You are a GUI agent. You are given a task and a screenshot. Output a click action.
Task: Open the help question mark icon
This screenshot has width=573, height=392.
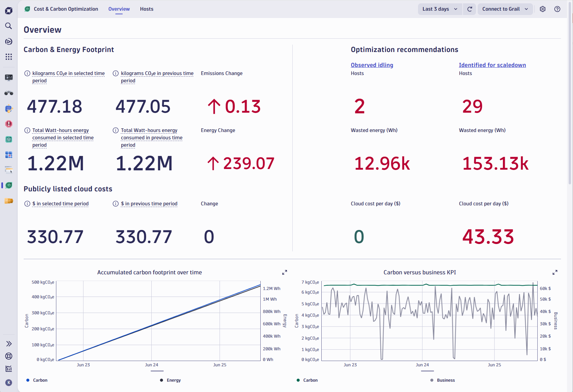coord(557,9)
